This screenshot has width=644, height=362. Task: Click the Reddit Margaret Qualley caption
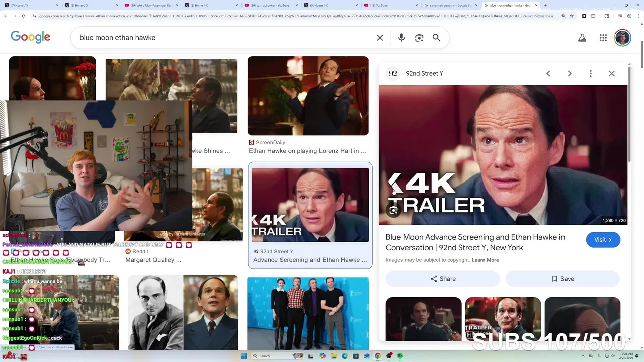click(x=153, y=260)
